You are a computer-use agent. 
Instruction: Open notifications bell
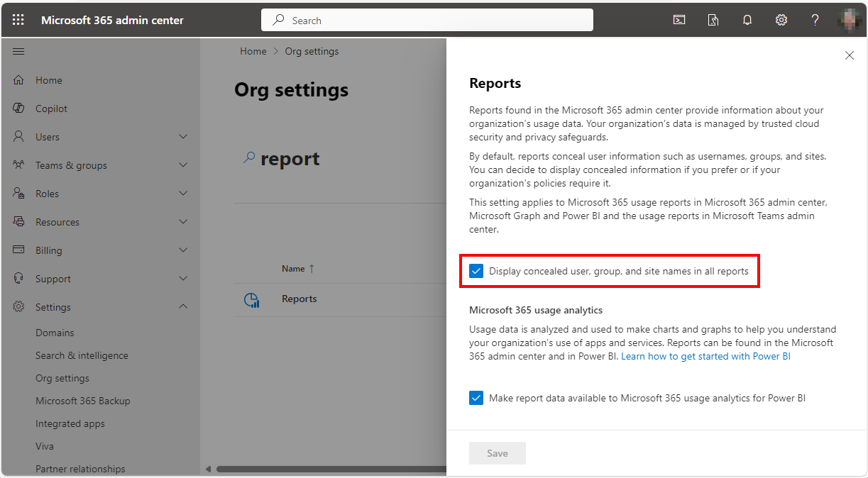tap(747, 20)
